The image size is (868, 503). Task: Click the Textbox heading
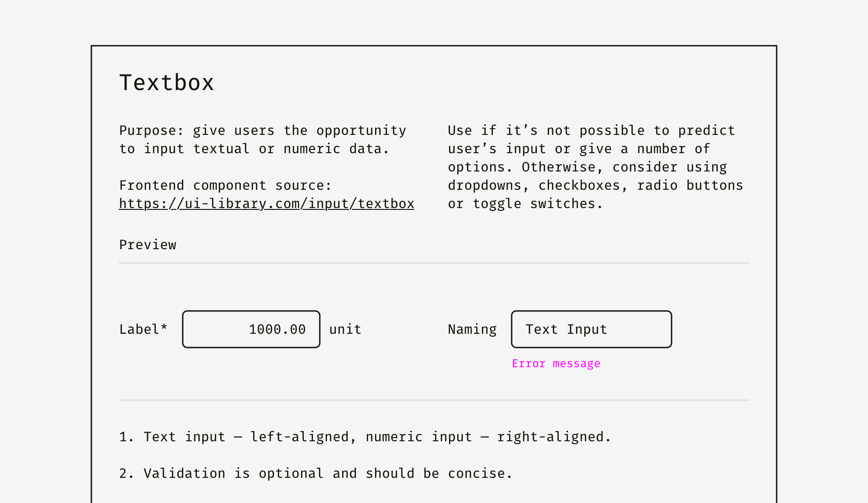click(167, 83)
